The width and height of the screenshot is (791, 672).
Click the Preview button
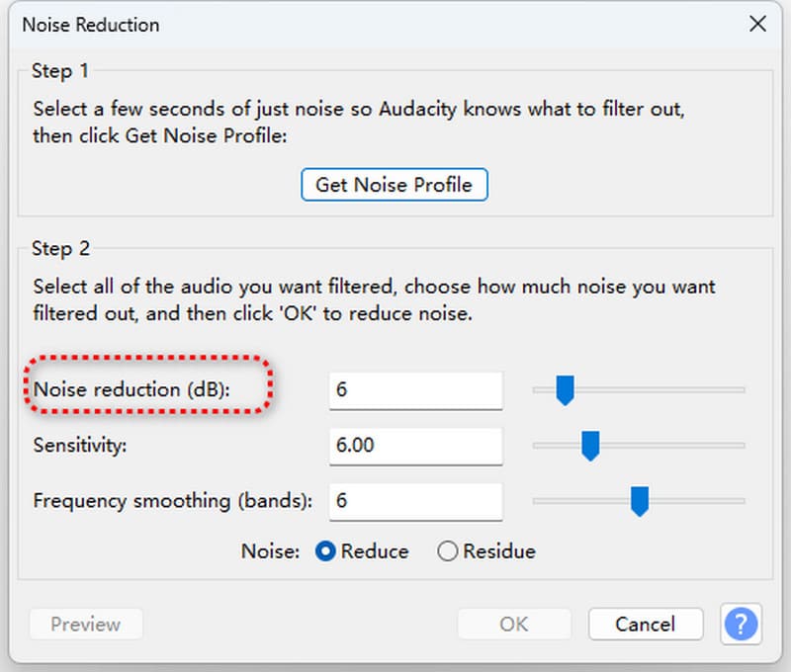tap(85, 625)
